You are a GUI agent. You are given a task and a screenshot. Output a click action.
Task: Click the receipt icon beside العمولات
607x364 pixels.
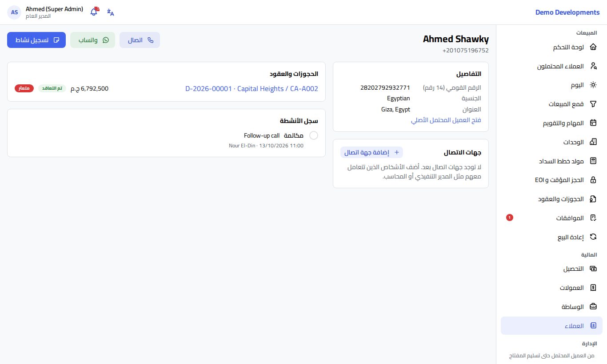pyautogui.click(x=593, y=288)
